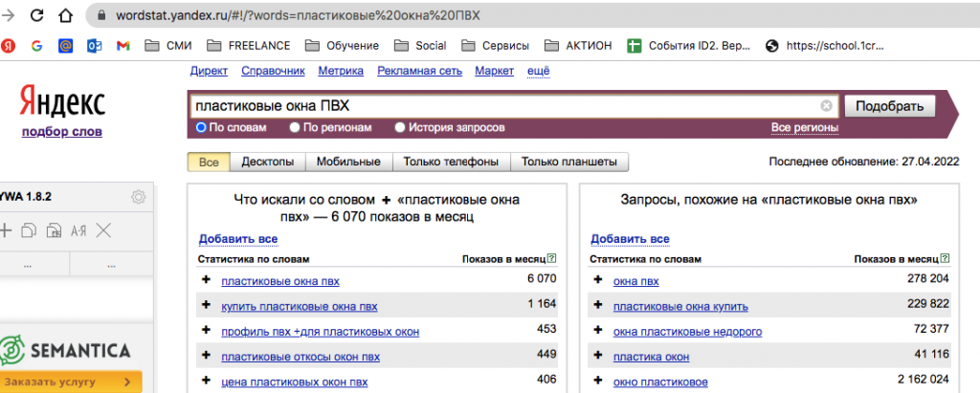Viewport: 980px width, 393px height.
Task: Open FREELANCE bookmarks folder
Action: [x=248, y=46]
